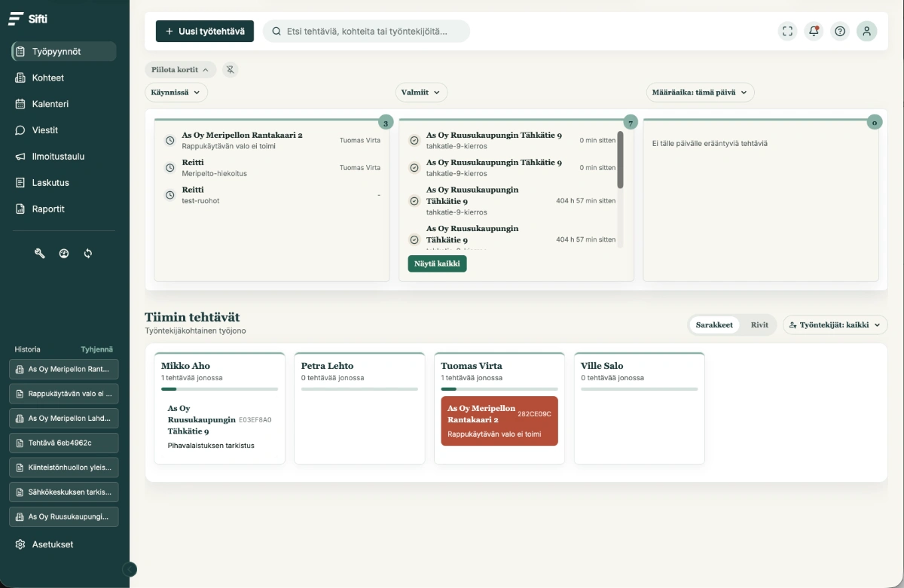
Task: Collapse the sidebar with the edge arrow
Action: tap(130, 569)
